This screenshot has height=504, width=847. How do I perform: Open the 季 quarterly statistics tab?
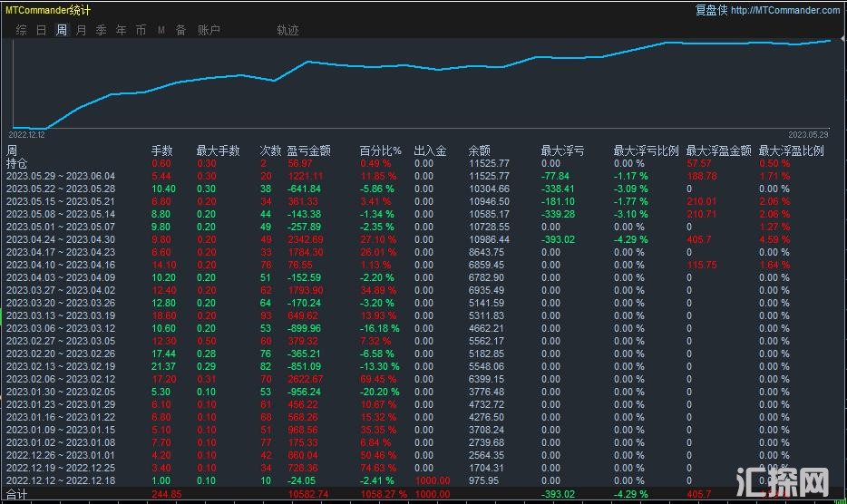(x=101, y=30)
